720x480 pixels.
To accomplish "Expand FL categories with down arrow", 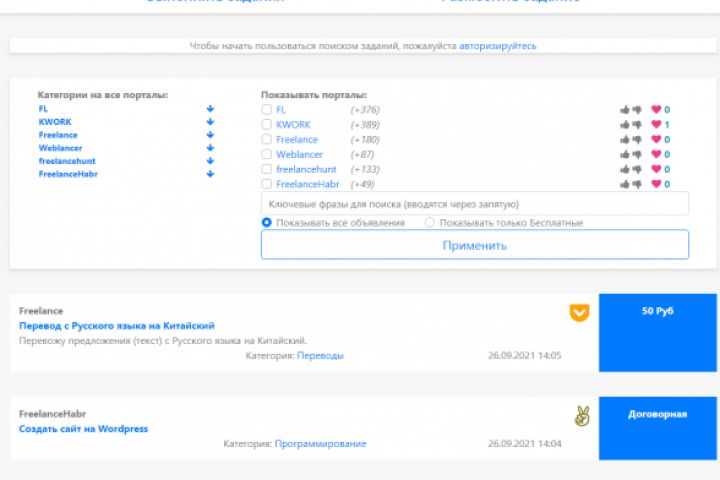I will point(210,109).
